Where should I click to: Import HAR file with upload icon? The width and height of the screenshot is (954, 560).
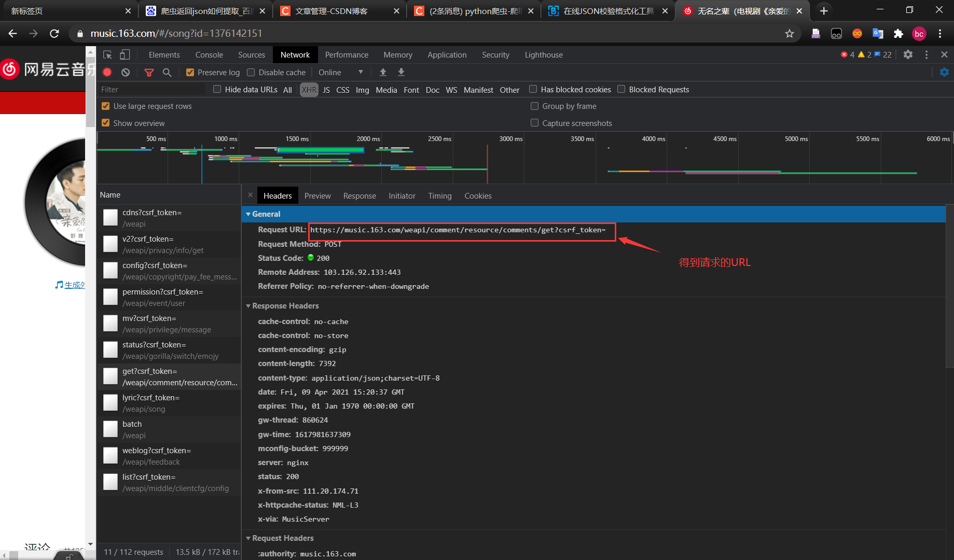[383, 72]
